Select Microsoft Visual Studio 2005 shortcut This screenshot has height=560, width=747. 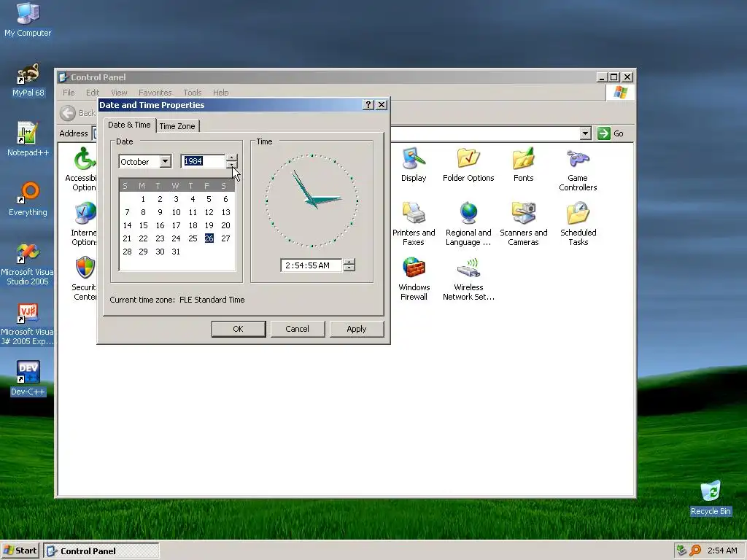point(27,264)
